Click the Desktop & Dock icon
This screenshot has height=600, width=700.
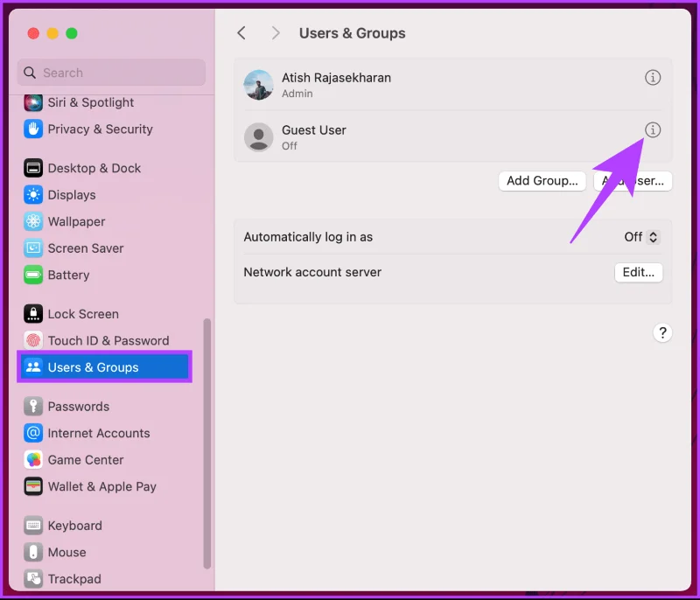click(x=33, y=168)
